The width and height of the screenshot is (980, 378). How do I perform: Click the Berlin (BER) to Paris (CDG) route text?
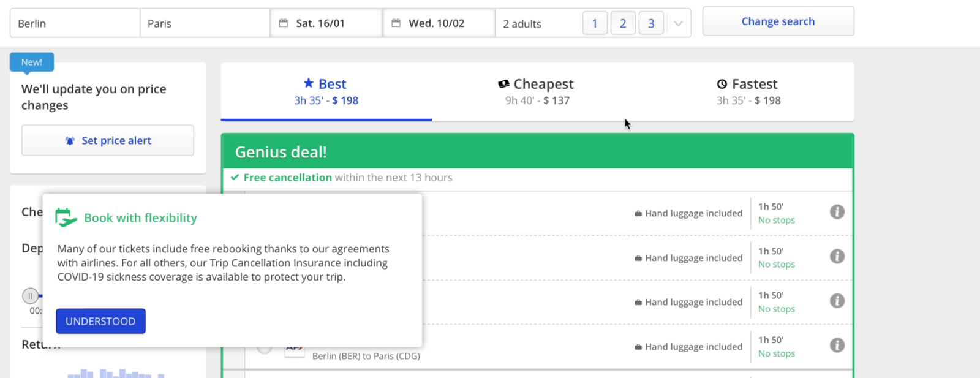click(x=366, y=356)
